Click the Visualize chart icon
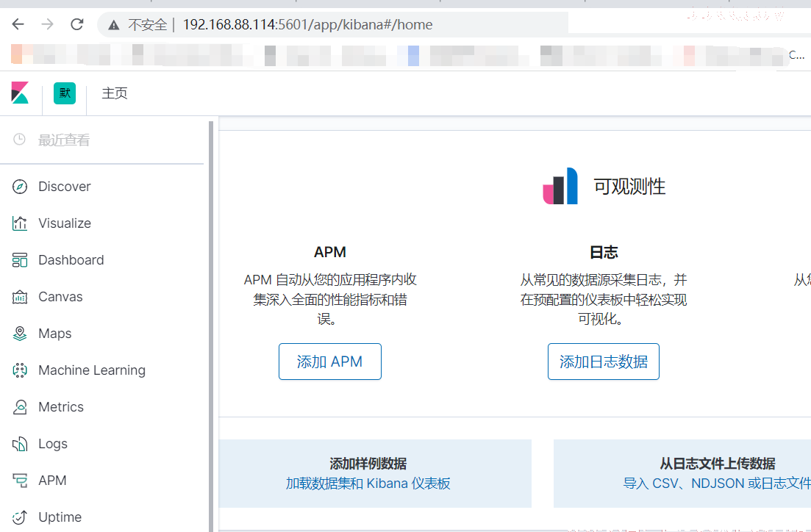 coord(20,223)
